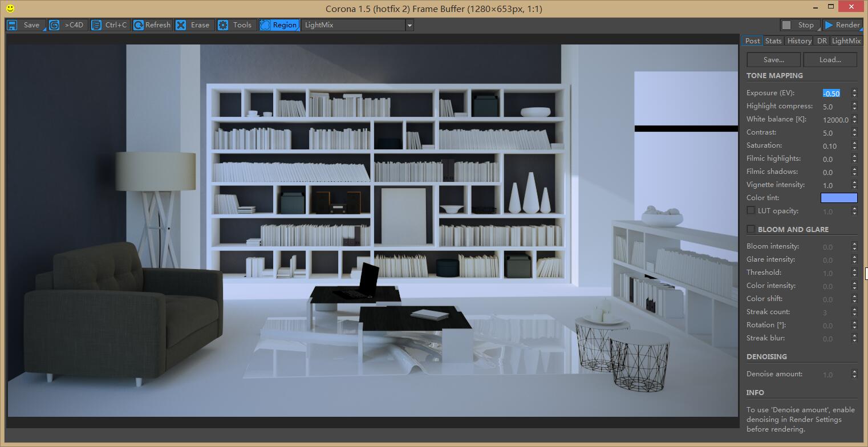Adjust the Denoise amount spinner arrows

tap(854, 374)
